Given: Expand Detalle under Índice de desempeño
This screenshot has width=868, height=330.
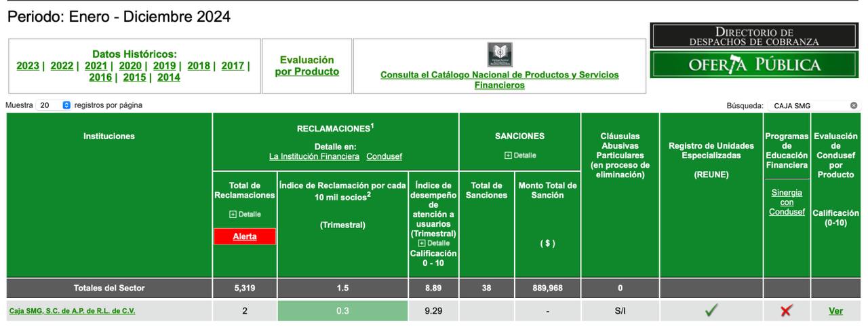Looking at the screenshot, I should (x=433, y=243).
